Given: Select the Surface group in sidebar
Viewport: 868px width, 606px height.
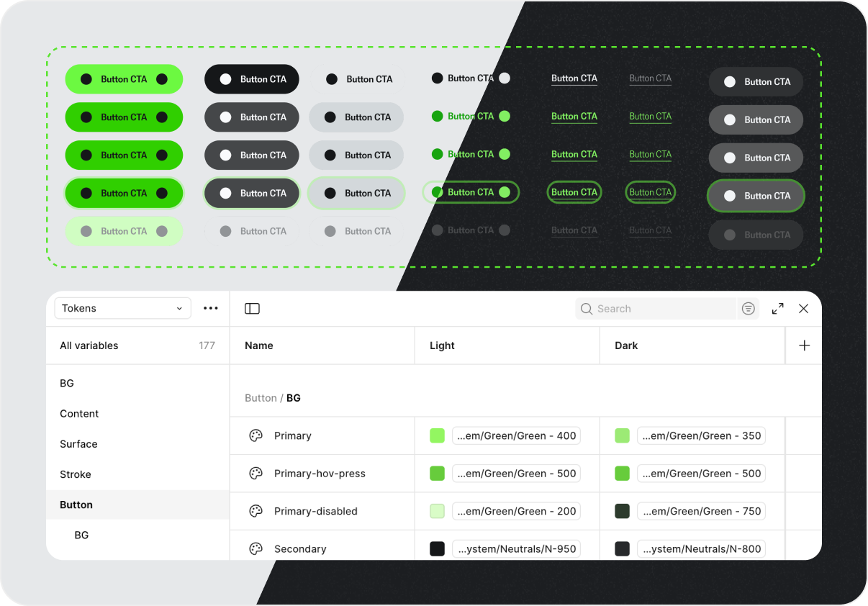Looking at the screenshot, I should 78,444.
